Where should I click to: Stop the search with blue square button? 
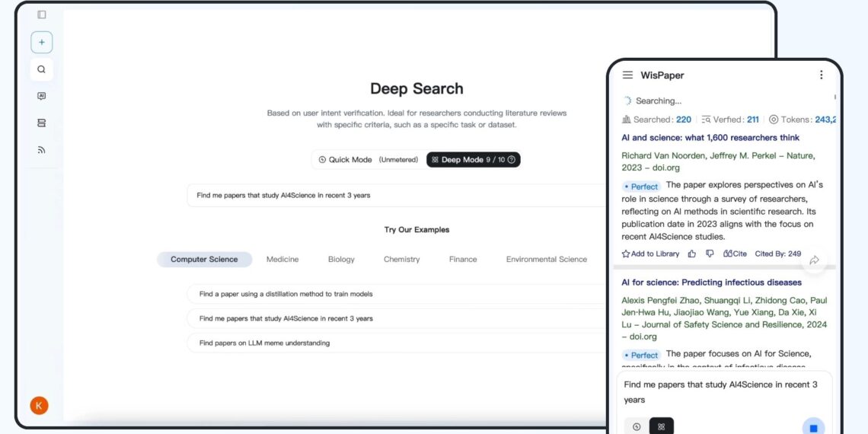click(x=813, y=428)
